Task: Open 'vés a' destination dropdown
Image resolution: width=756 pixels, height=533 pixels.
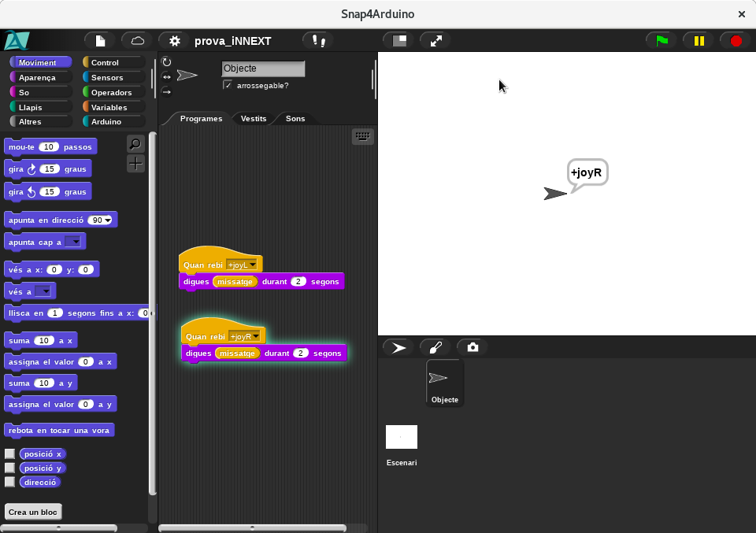Action: [x=43, y=291]
